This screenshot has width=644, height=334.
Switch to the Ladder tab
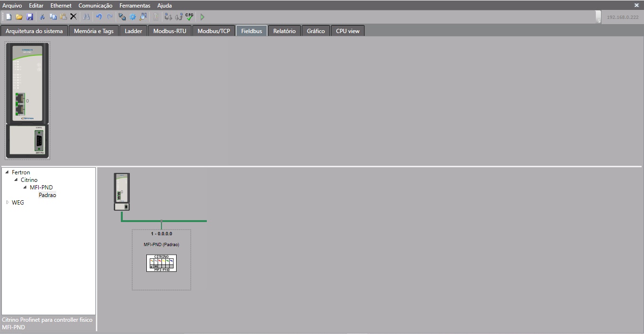click(x=133, y=31)
